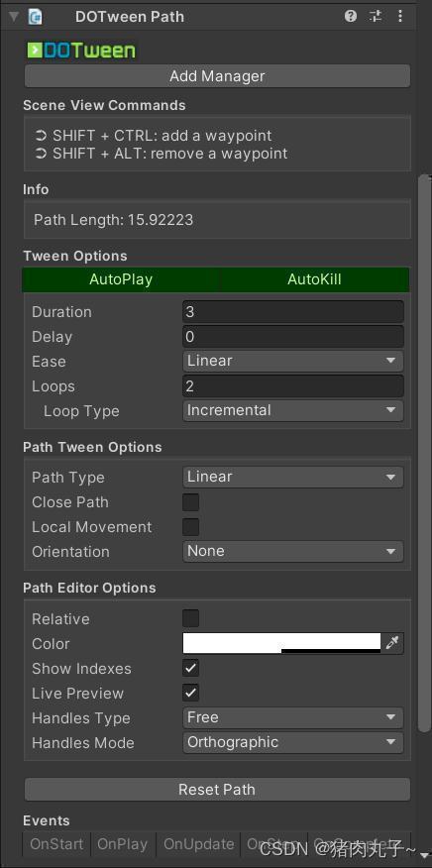Click the DOTween Path script icon
Viewport: 432px width, 868px height.
tap(36, 17)
